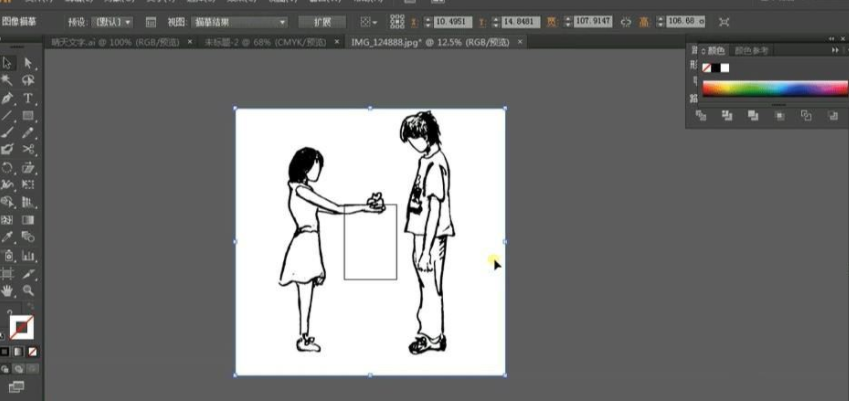849x401 pixels.
Task: Select the Rotate tool
Action: tap(7, 167)
